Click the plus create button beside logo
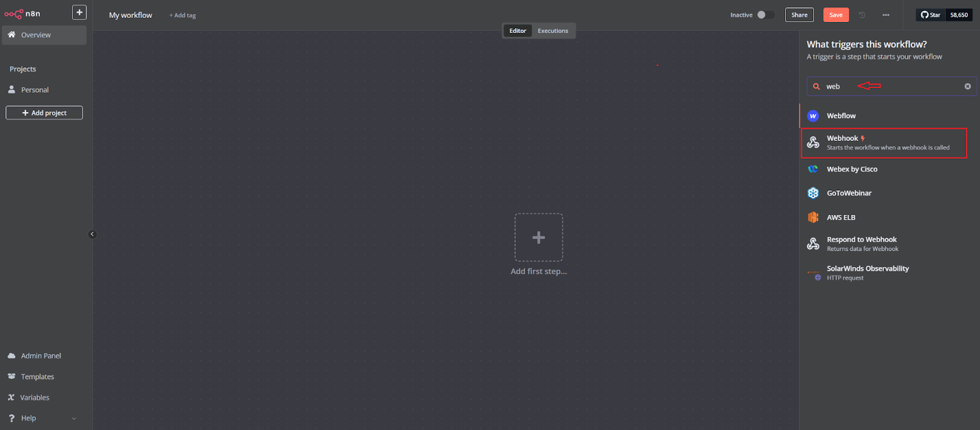Image resolution: width=980 pixels, height=430 pixels. pos(80,12)
